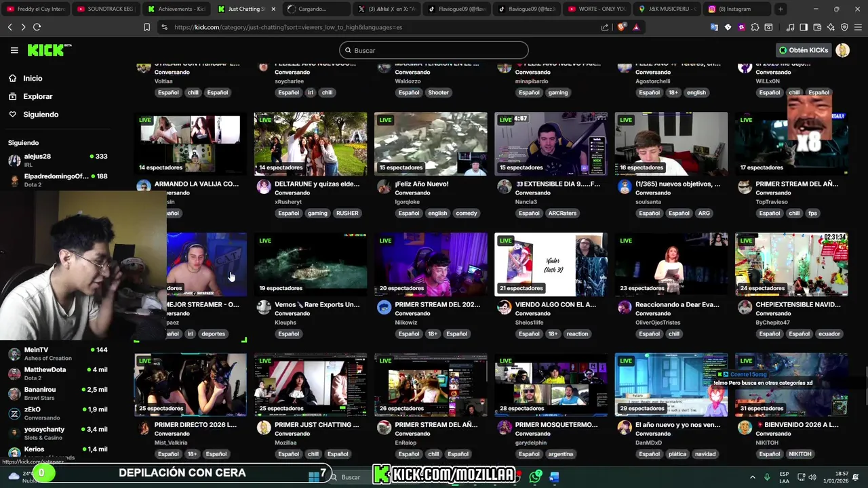
Task: Click Nilkowiz's blue channel avatar
Action: click(x=384, y=307)
